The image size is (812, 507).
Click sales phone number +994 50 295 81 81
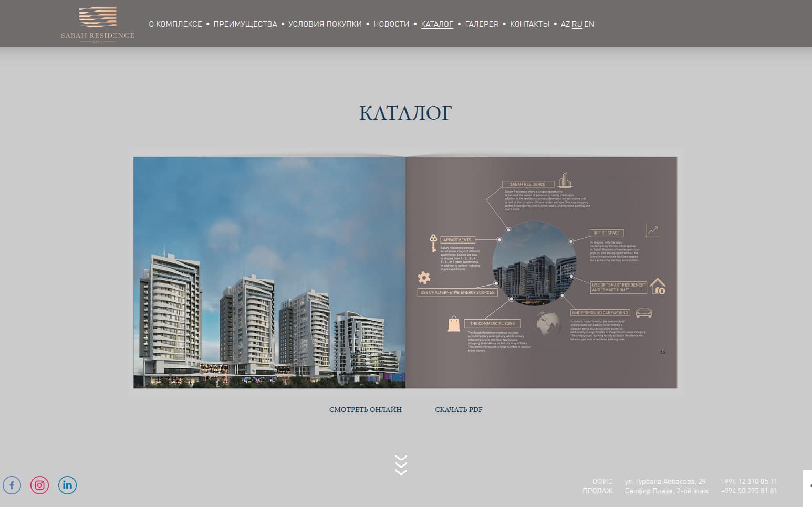749,491
